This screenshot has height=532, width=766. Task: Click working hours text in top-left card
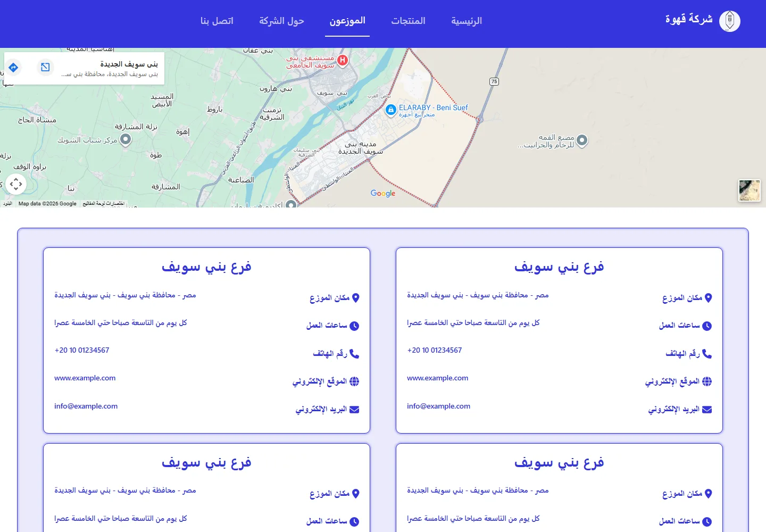pyautogui.click(x=121, y=323)
